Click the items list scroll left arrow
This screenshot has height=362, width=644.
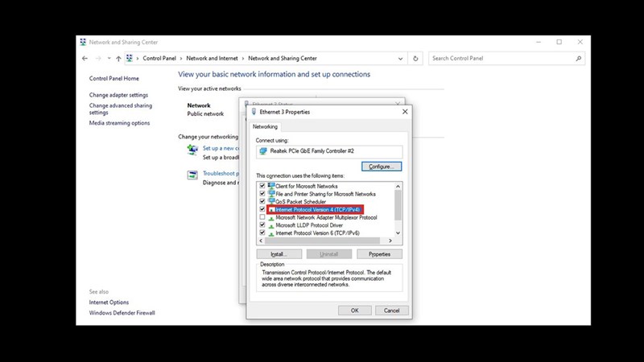click(261, 241)
